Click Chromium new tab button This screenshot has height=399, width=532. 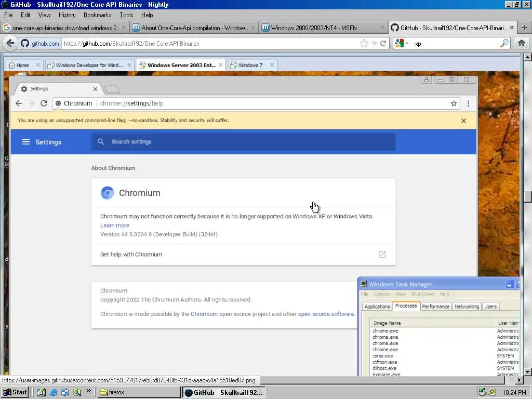click(x=112, y=89)
